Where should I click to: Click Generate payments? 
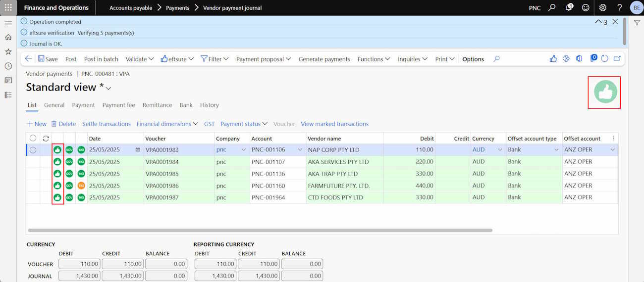coord(324,59)
